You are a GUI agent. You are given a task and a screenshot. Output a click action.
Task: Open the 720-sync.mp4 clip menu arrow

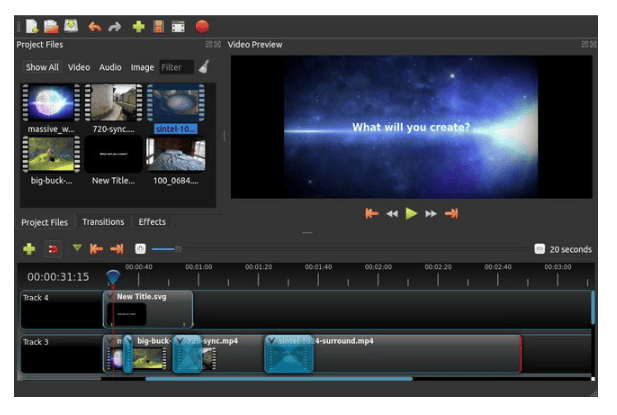click(x=180, y=341)
